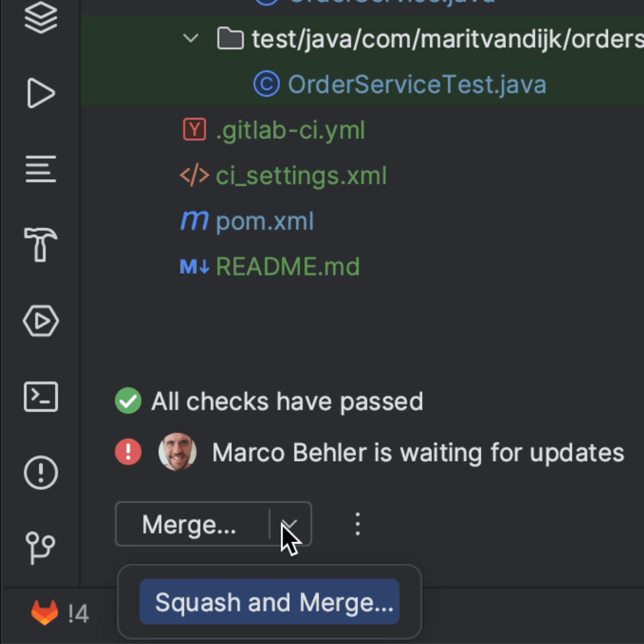Open the Merge dropdown arrow
This screenshot has height=644, width=644.
[290, 524]
